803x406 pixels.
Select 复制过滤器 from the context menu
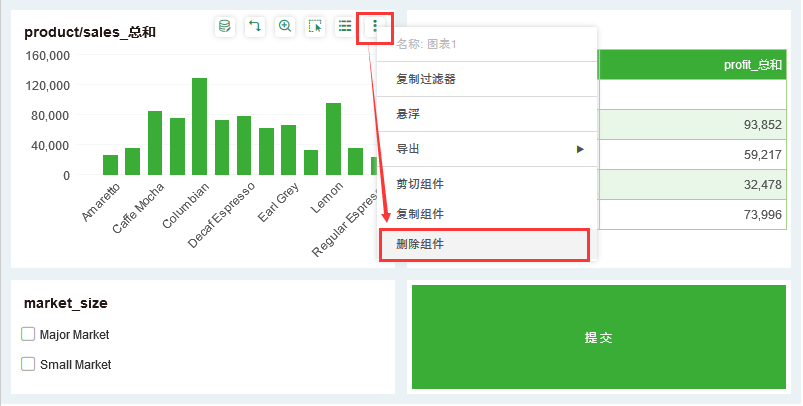tap(432, 79)
